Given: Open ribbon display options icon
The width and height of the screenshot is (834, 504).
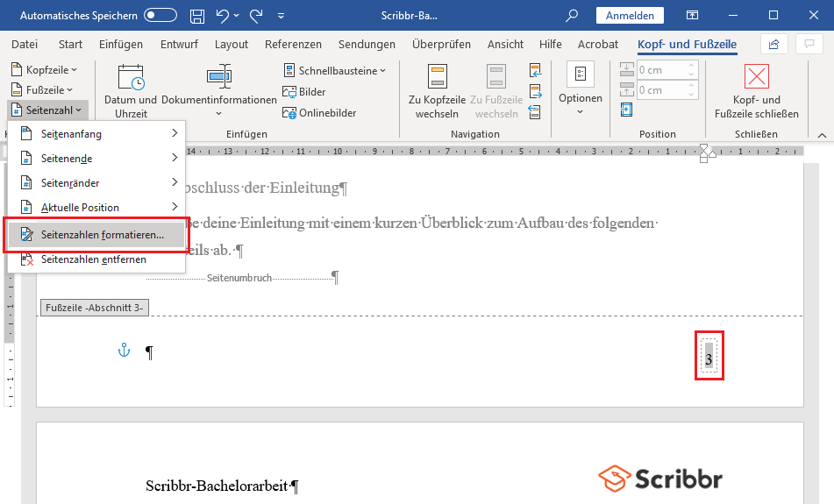Looking at the screenshot, I should tap(692, 16).
